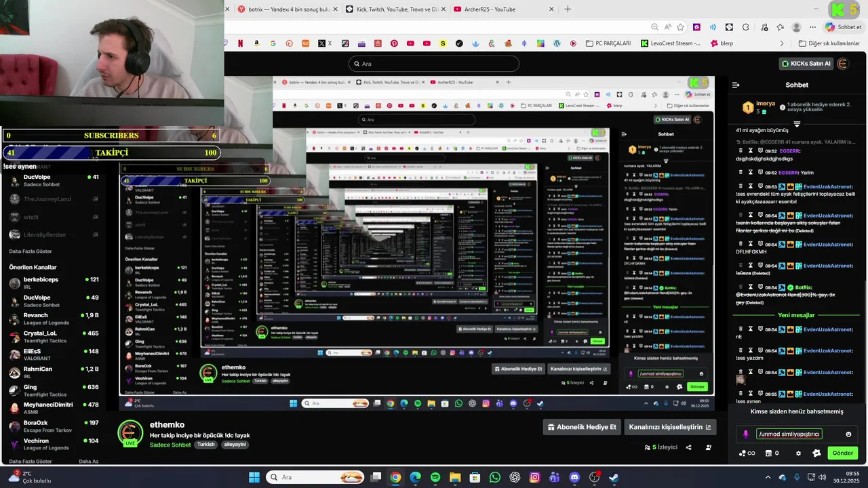Delete EGSERR's Yerim message with trash icon

[x=741, y=172]
